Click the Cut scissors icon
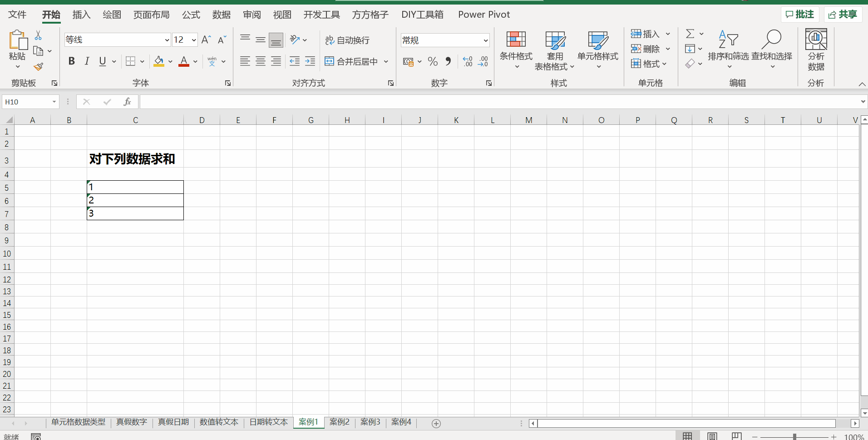 pos(38,35)
